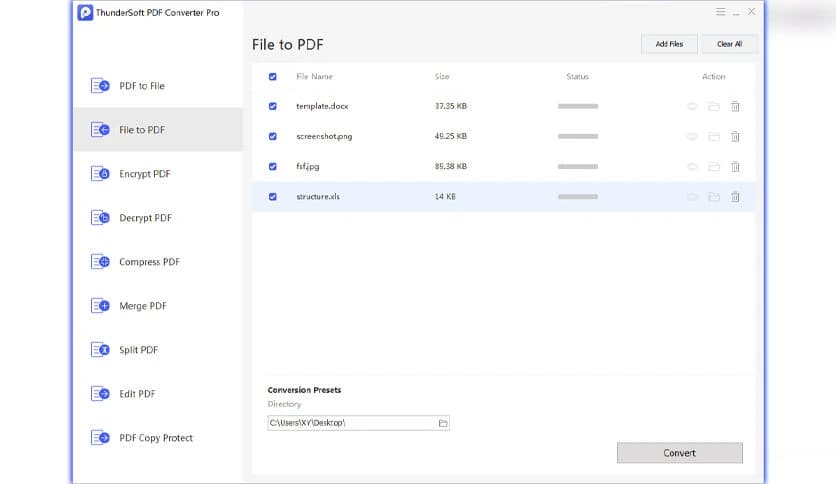Screen dimensions: 836x484
Task: Open the Merge PDF section
Action: tap(158, 305)
